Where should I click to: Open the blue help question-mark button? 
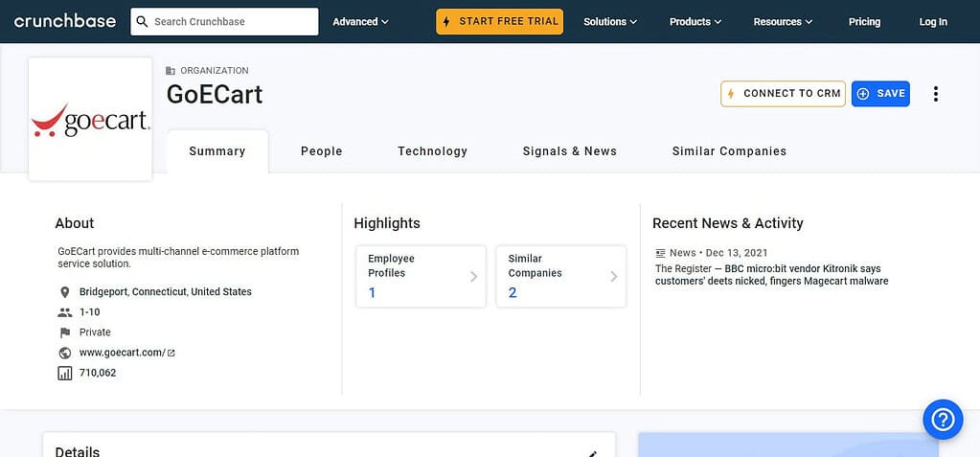click(x=943, y=420)
